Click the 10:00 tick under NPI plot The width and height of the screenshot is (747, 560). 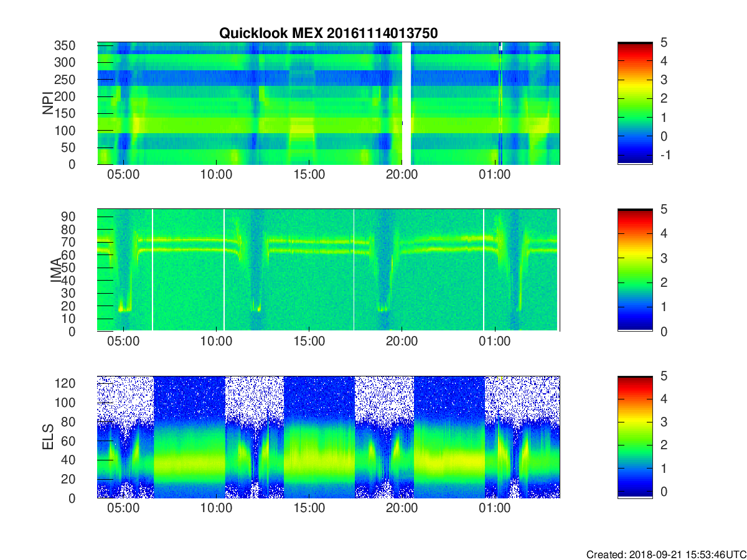(x=217, y=175)
